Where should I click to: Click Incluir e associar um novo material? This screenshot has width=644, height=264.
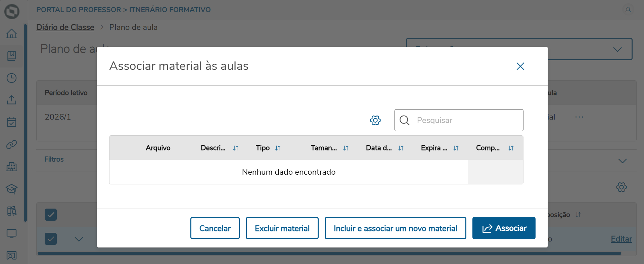tap(396, 228)
